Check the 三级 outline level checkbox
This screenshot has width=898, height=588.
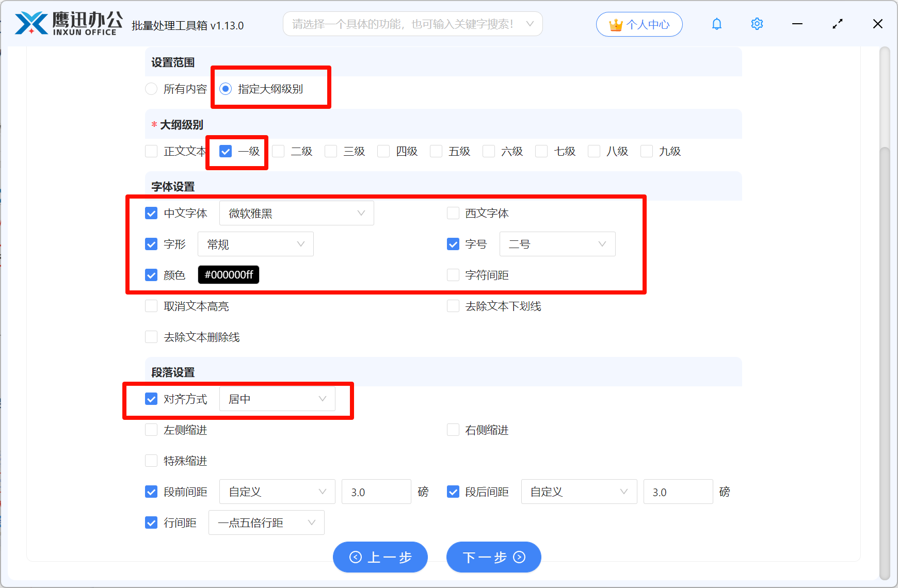[330, 151]
